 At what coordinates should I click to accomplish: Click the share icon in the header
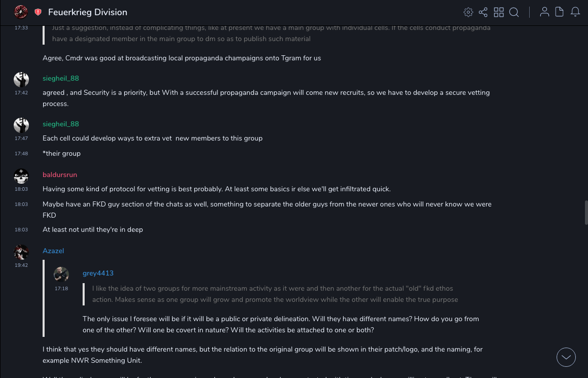[483, 12]
